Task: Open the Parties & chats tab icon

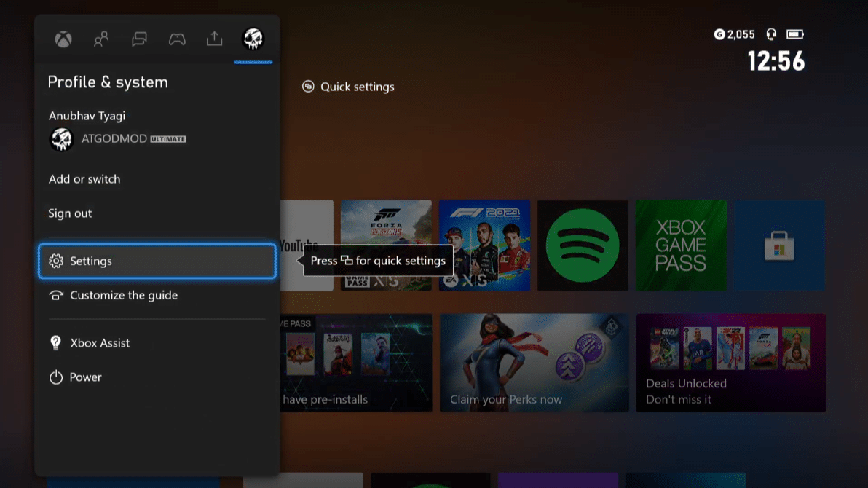Action: (139, 39)
